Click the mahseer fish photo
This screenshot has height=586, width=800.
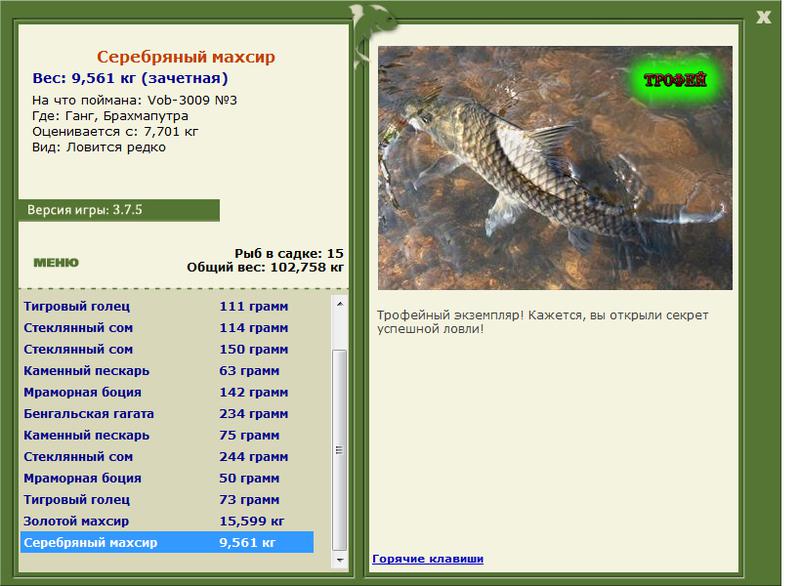coord(555,168)
